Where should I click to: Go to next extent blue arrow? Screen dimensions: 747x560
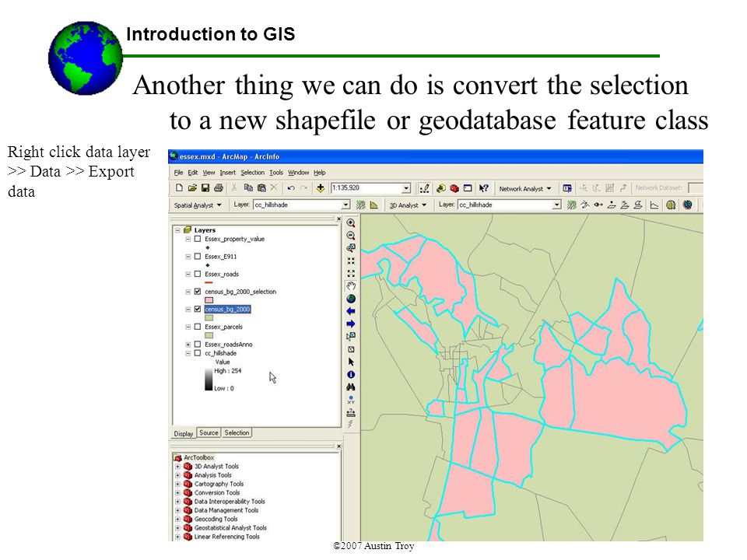[351, 324]
